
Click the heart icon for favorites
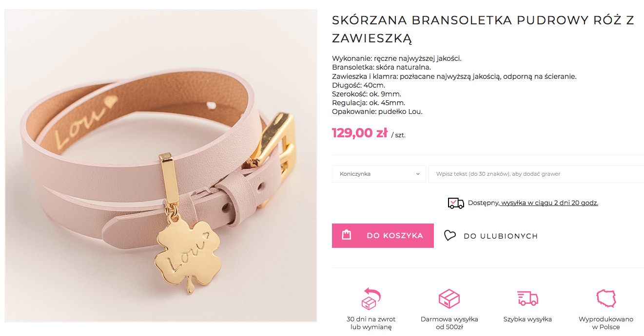coord(449,236)
